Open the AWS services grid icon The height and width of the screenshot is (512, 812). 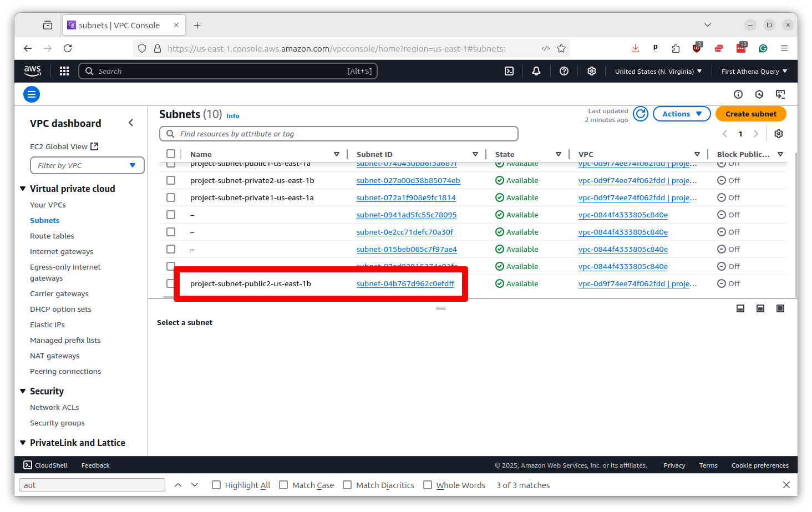[x=64, y=71]
